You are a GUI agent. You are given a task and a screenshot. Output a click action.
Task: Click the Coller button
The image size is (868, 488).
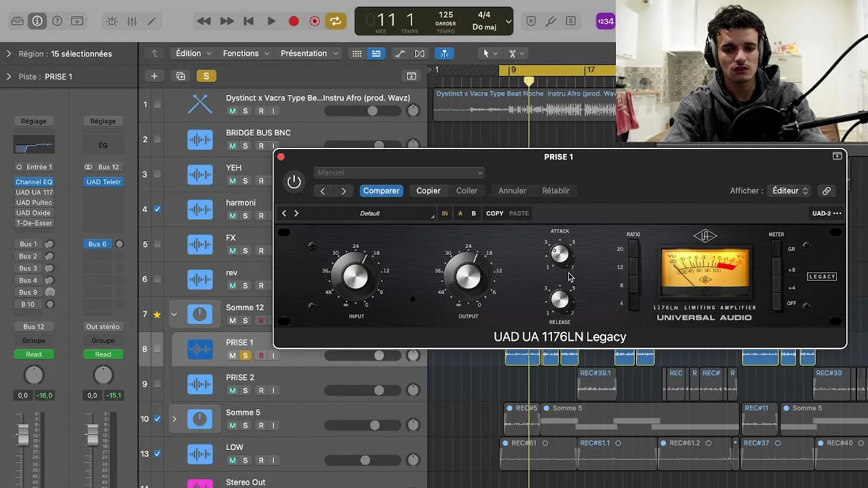[467, 191]
